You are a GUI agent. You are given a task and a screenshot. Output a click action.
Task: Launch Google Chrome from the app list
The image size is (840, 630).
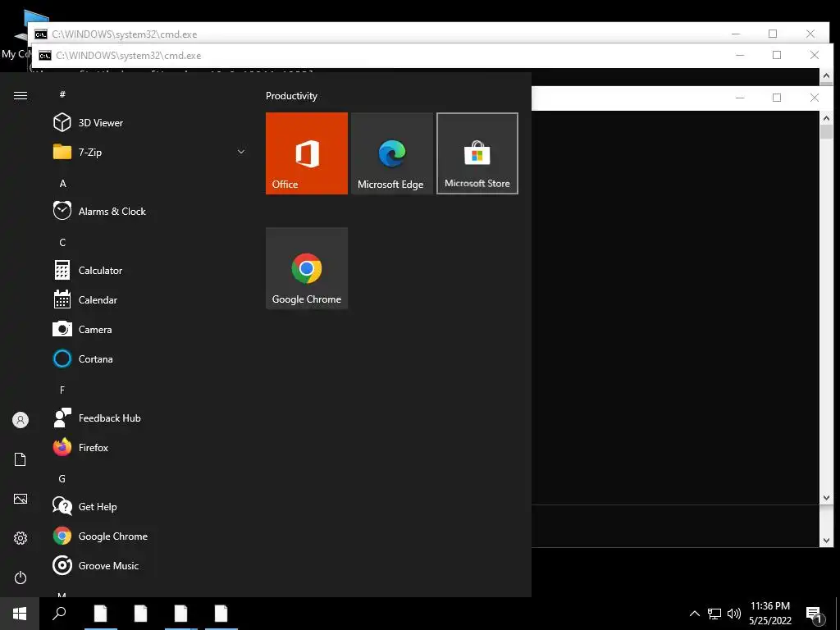pos(150,536)
